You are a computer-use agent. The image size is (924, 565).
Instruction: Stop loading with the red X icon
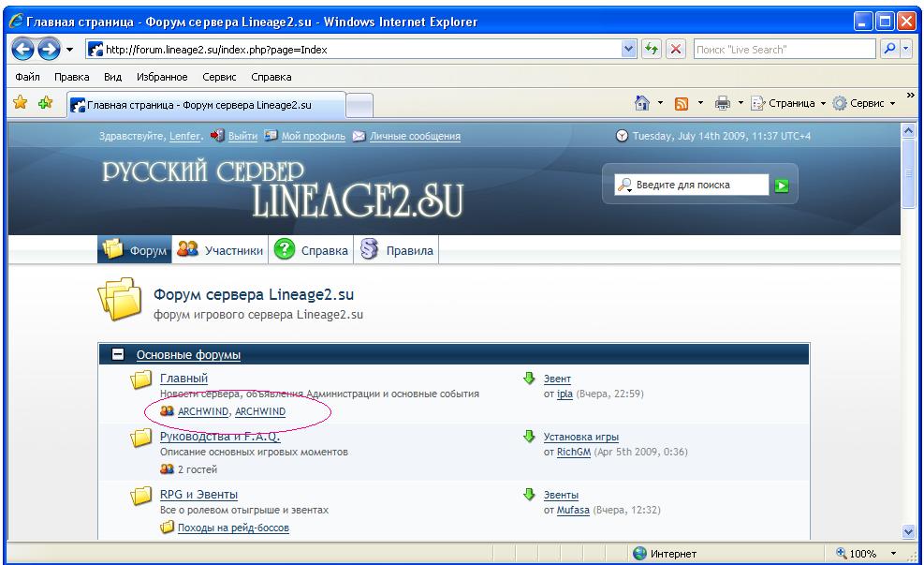pyautogui.click(x=676, y=49)
